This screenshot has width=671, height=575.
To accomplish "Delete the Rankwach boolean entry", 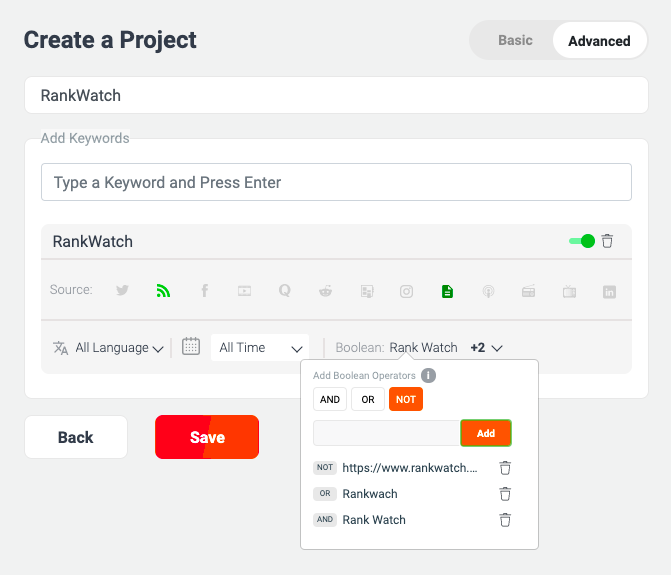I will [505, 494].
